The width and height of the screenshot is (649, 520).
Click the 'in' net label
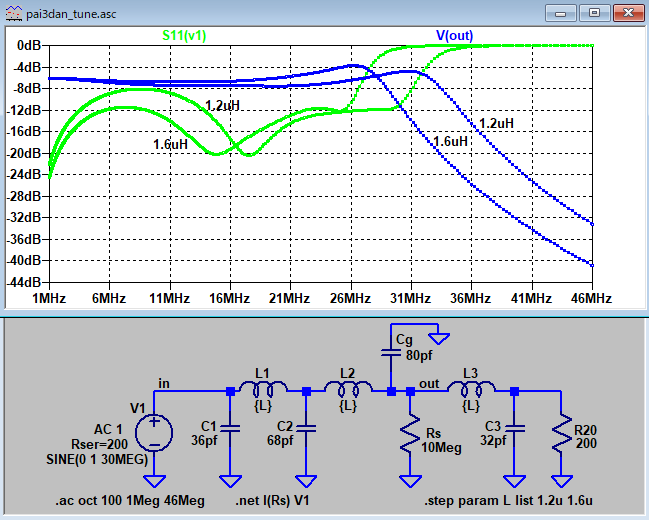[164, 383]
